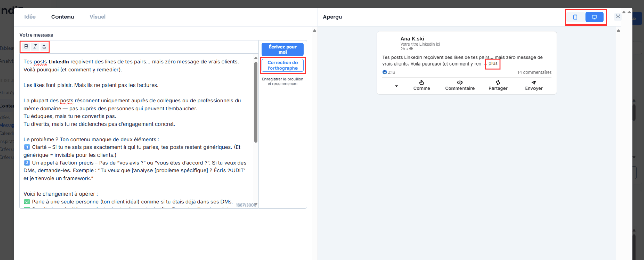
Task: Run 'Correction de l'orthographe' spell check
Action: pyautogui.click(x=282, y=65)
